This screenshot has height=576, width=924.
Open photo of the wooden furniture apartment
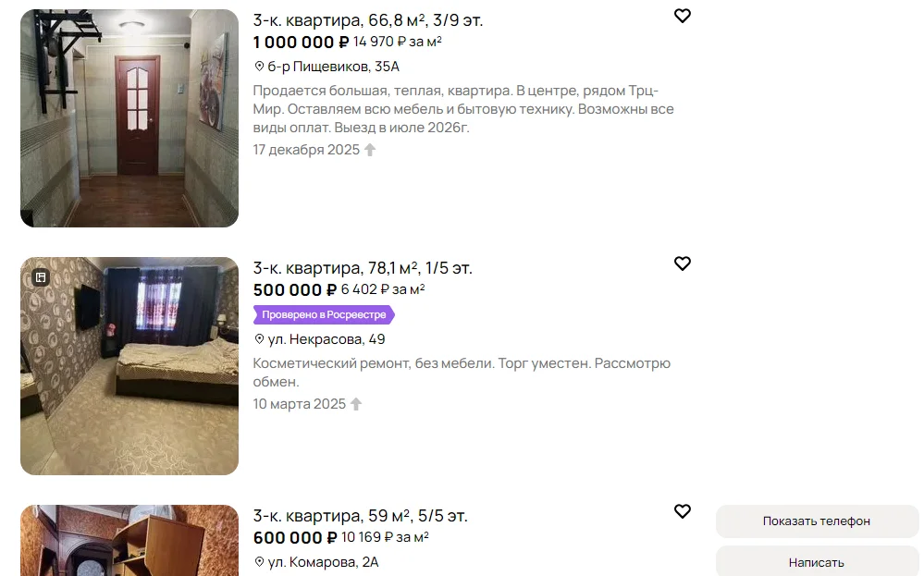pos(129,541)
